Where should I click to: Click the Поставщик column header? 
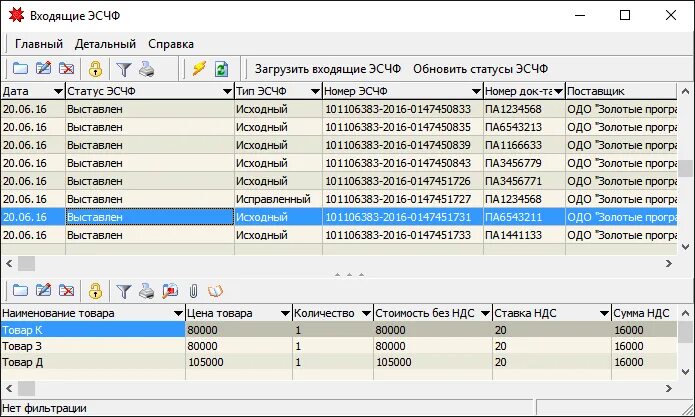(x=621, y=91)
